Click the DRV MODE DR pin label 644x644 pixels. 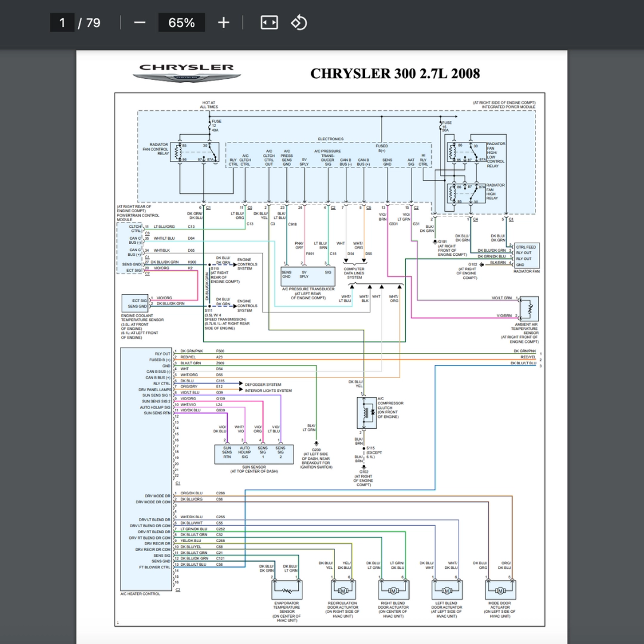coord(156,496)
